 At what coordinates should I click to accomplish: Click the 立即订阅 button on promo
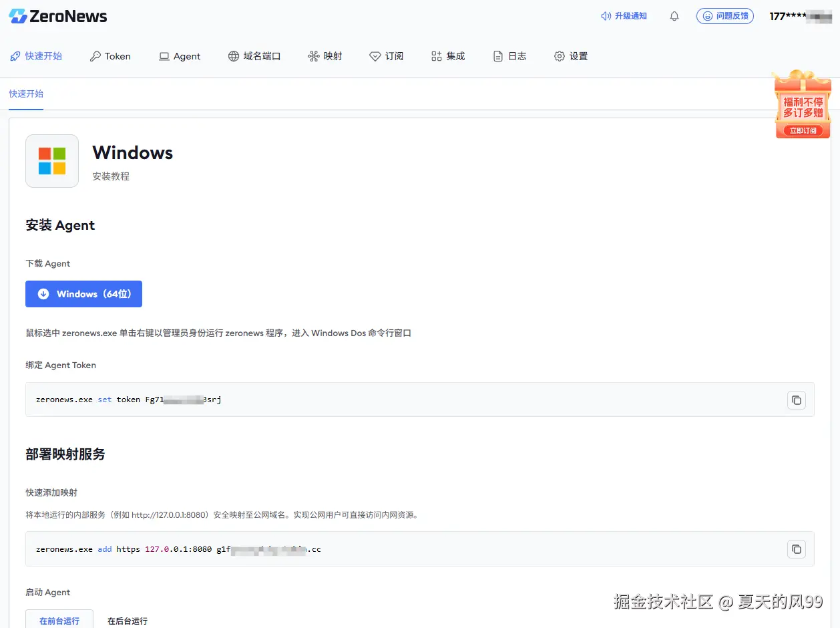[803, 131]
